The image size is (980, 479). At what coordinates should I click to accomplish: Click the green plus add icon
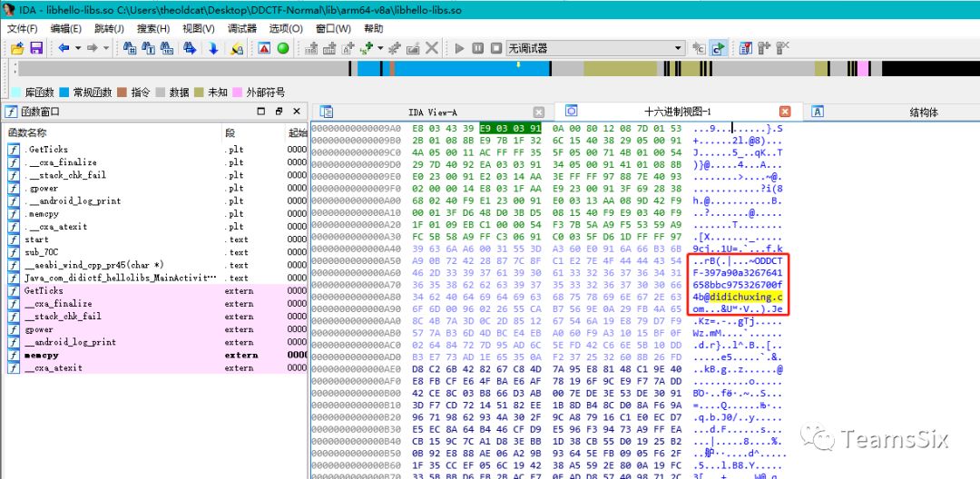tap(367, 48)
